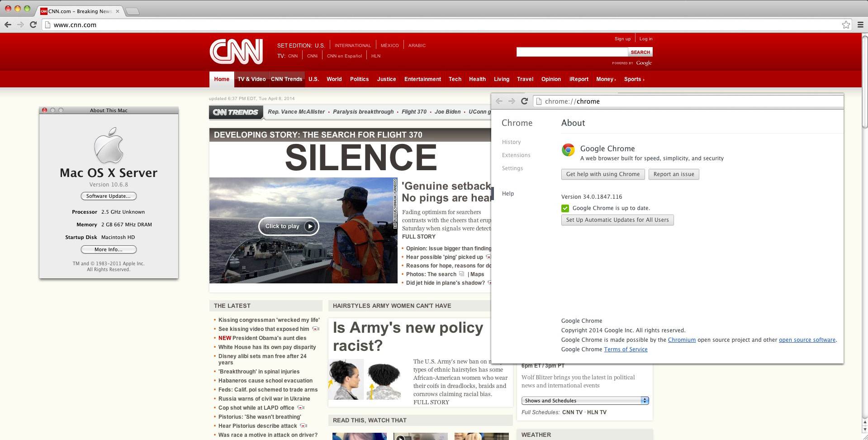
Task: Click the play icon on video
Action: coord(310,226)
